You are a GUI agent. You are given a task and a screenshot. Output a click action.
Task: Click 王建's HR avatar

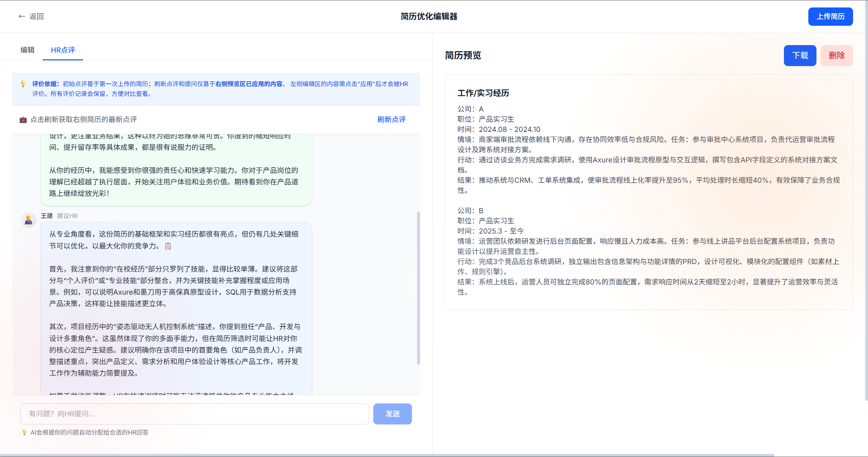coord(28,220)
